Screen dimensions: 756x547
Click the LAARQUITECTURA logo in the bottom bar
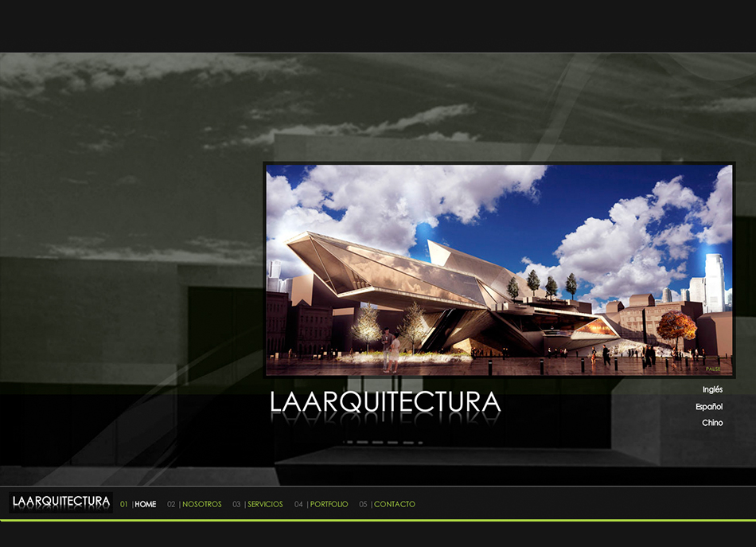coord(61,502)
